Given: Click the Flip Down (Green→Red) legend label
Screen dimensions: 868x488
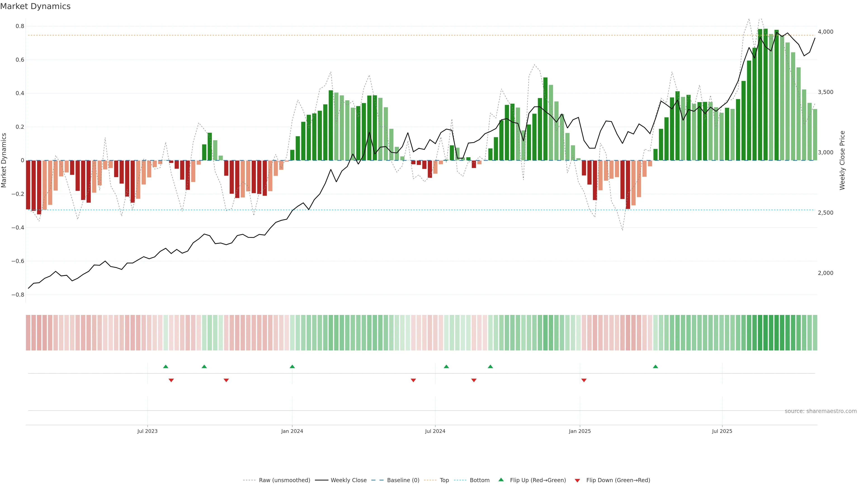Looking at the screenshot, I should (x=618, y=480).
